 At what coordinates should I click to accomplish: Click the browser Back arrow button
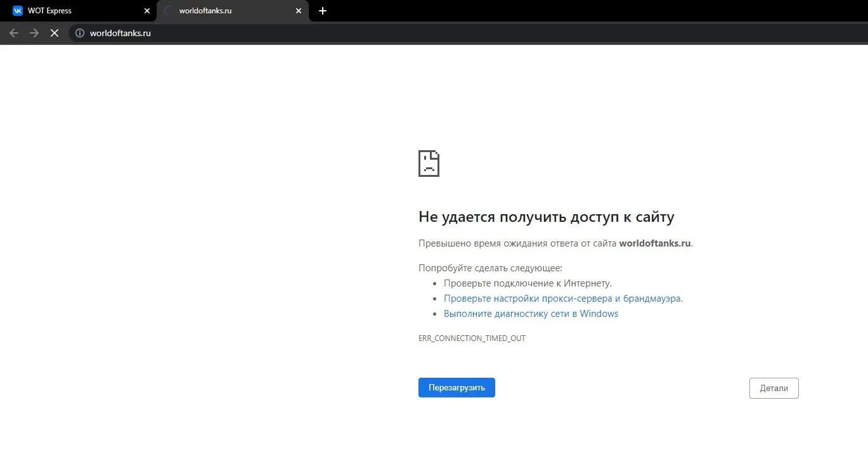click(14, 33)
